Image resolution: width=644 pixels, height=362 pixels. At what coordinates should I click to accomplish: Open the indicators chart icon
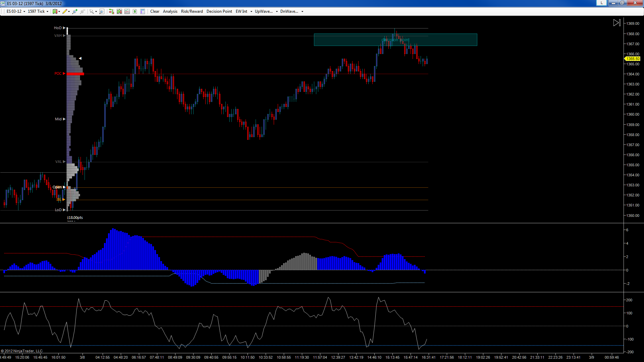tap(127, 11)
